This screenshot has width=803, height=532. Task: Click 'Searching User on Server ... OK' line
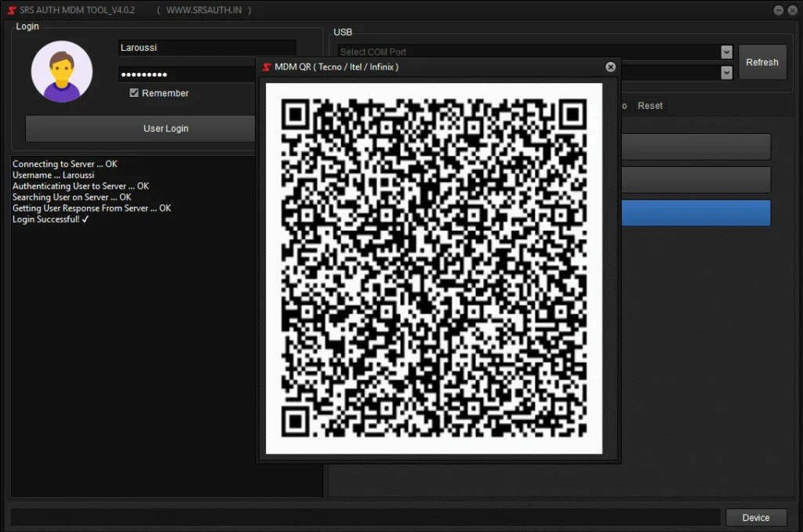click(71, 197)
